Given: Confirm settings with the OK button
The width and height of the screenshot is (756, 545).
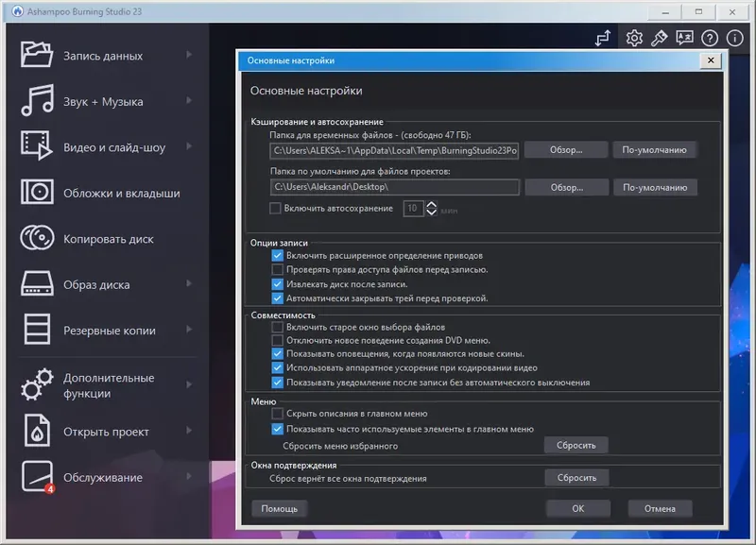Looking at the screenshot, I should pos(578,508).
